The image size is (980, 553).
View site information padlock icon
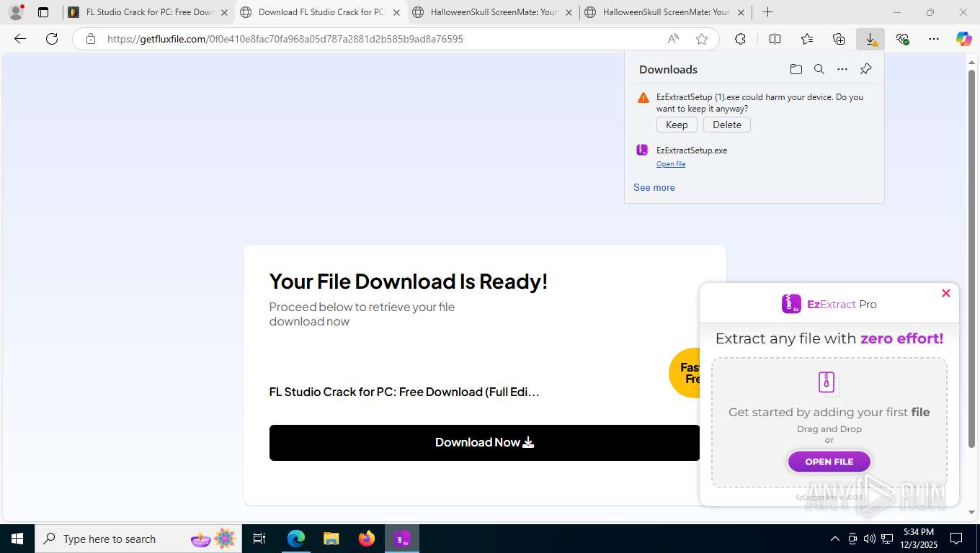pos(91,39)
